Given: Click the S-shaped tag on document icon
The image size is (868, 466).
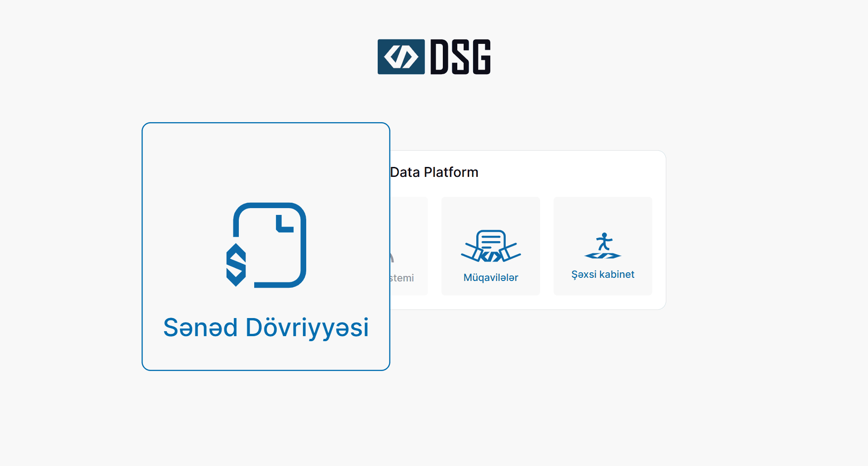Looking at the screenshot, I should tap(236, 265).
